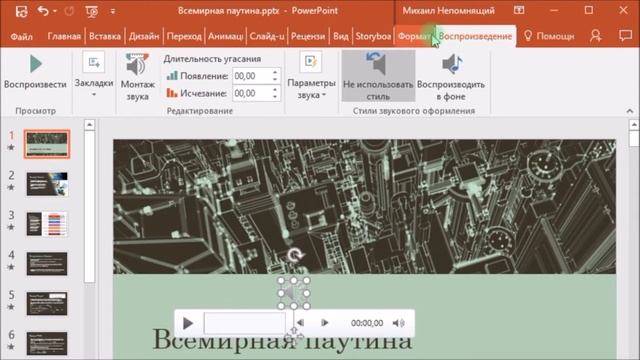
Task: Start slideshow from beginning icon
Action: click(x=91, y=11)
